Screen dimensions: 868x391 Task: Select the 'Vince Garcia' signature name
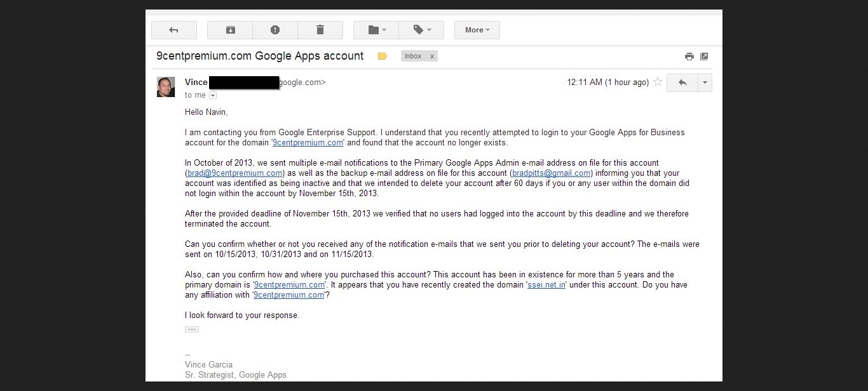click(x=208, y=365)
